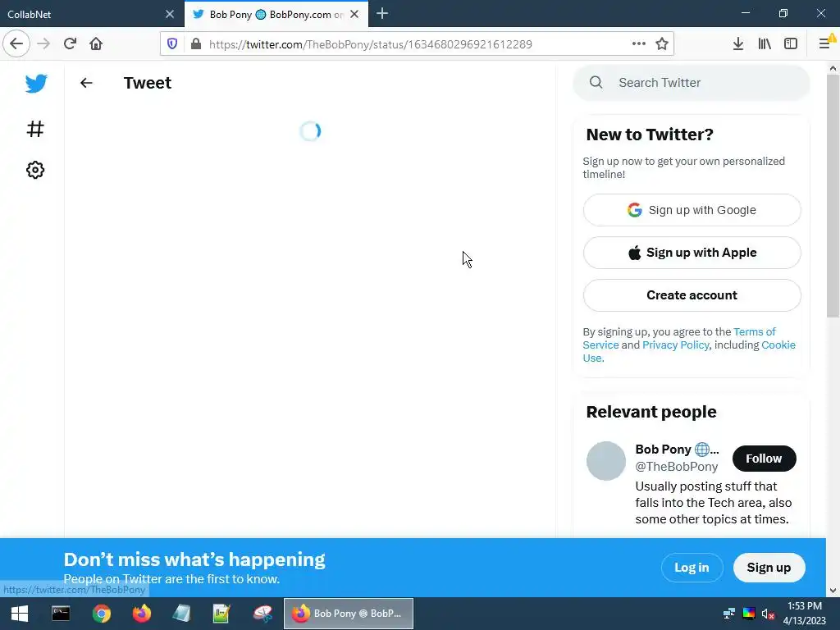Screen dimensions: 840x630
Task: Launch Google Chrome from the taskbar
Action: coord(101,614)
